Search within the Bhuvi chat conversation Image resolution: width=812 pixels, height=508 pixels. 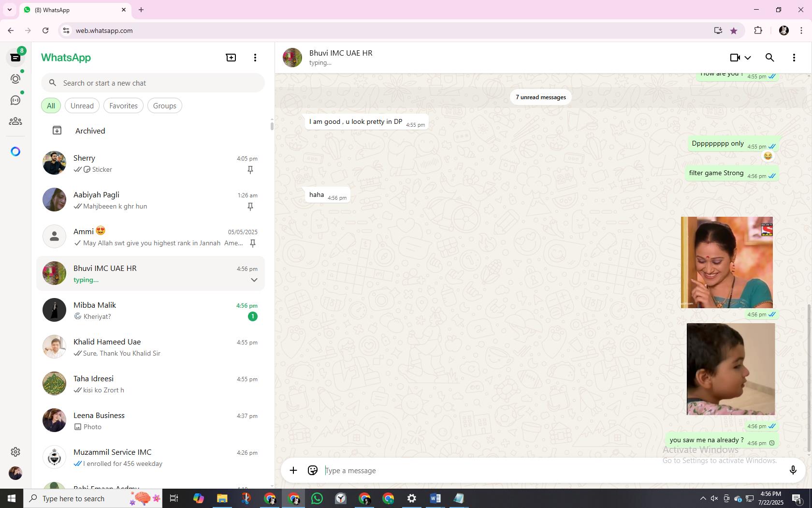coord(770,58)
